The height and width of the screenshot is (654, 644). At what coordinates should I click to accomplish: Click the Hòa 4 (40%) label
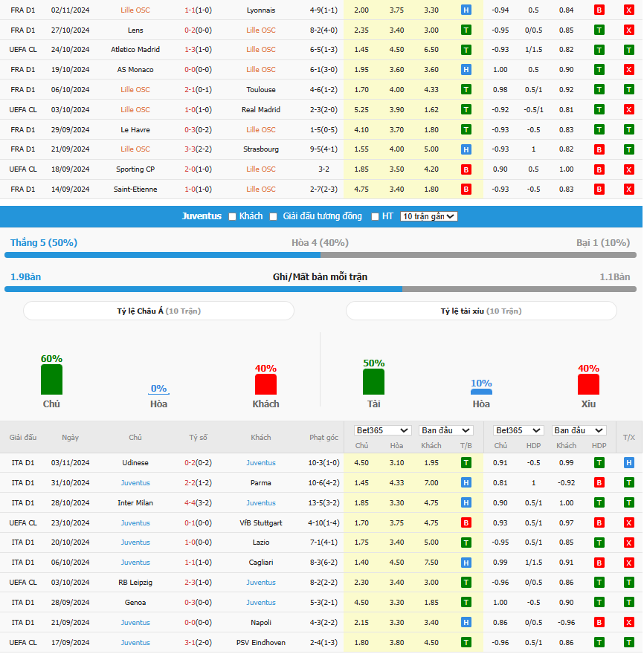click(x=320, y=243)
